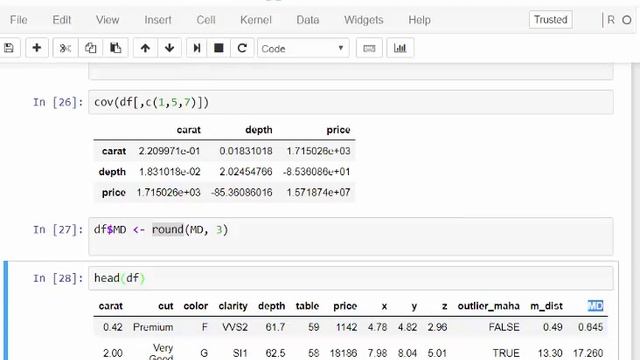Open the Widgets menu
Image resolution: width=640 pixels, height=360 pixels.
pyautogui.click(x=364, y=20)
